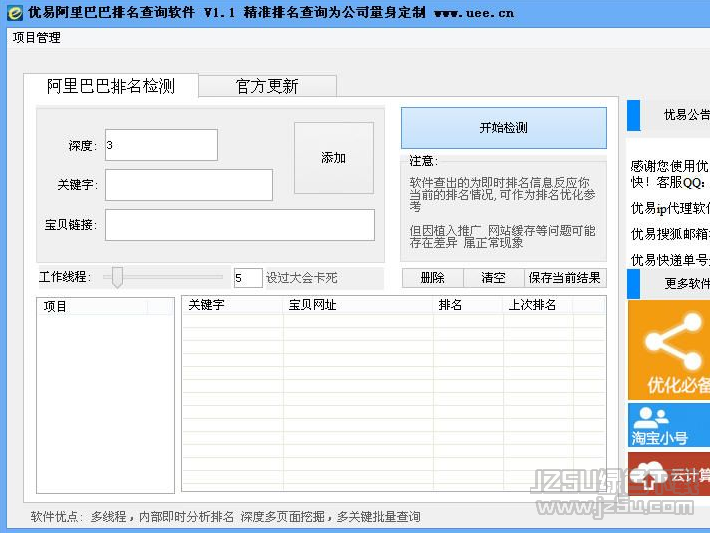Click the 设过大会卡死 hint text
The image size is (712, 533).
pos(302,278)
